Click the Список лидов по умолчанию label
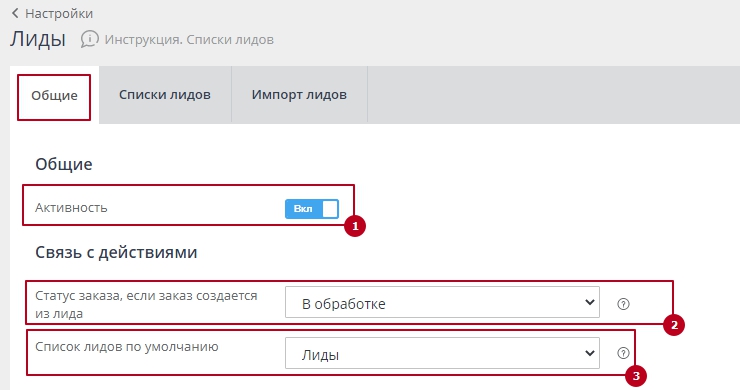Viewport: 740px width, 390px height. pyautogui.click(x=126, y=347)
